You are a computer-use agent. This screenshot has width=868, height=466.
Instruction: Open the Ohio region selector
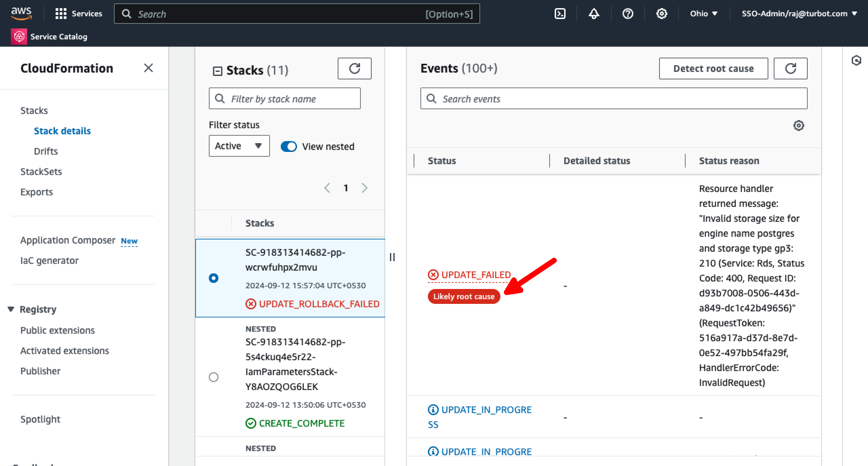(703, 14)
